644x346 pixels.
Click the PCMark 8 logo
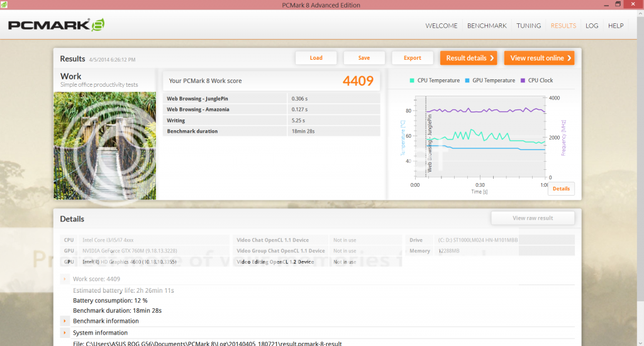pyautogui.click(x=55, y=26)
